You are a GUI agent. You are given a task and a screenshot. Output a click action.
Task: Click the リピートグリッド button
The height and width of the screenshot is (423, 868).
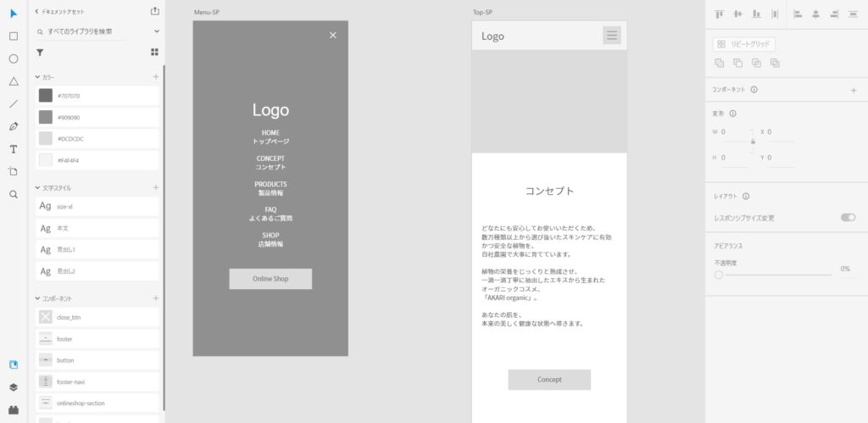[x=744, y=44]
